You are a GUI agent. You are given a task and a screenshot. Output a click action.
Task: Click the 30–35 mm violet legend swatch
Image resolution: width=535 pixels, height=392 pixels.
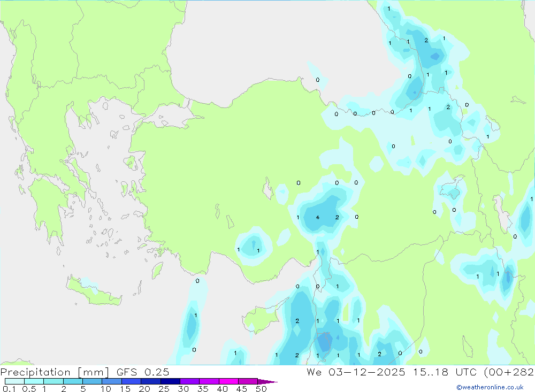(x=190, y=381)
